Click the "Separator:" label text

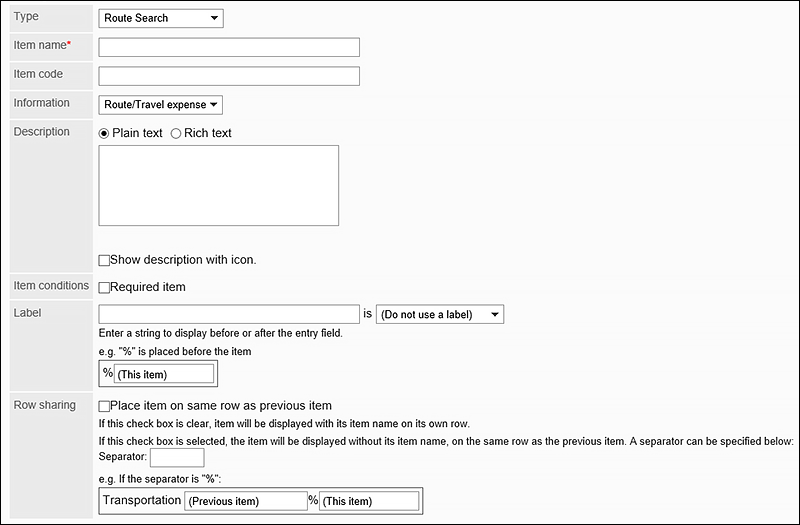pyautogui.click(x=122, y=457)
